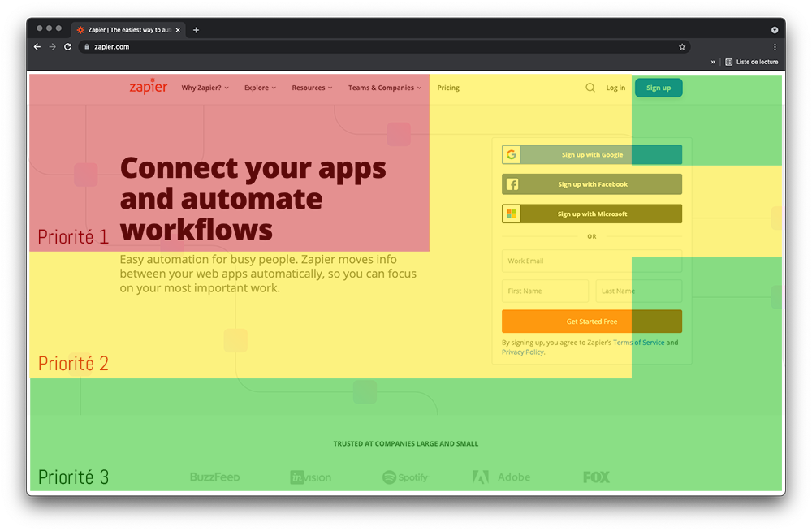The image size is (812, 531).
Task: Go forward with the browser forward arrow
Action: pos(52,46)
